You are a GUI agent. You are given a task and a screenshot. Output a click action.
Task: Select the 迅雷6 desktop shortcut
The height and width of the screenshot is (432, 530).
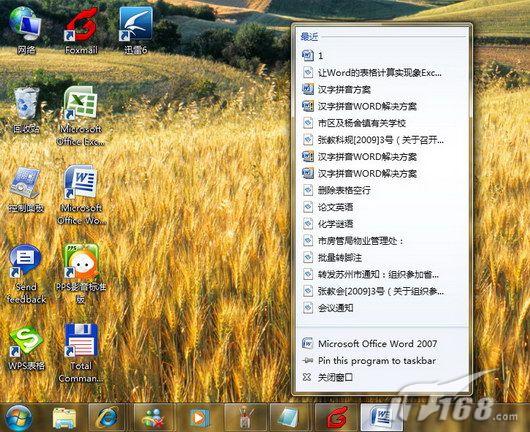coord(136,30)
